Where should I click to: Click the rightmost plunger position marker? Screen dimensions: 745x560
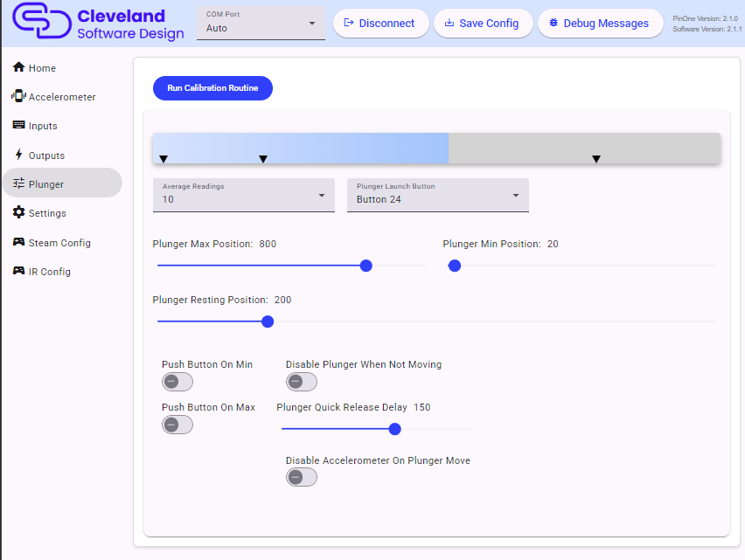point(596,159)
